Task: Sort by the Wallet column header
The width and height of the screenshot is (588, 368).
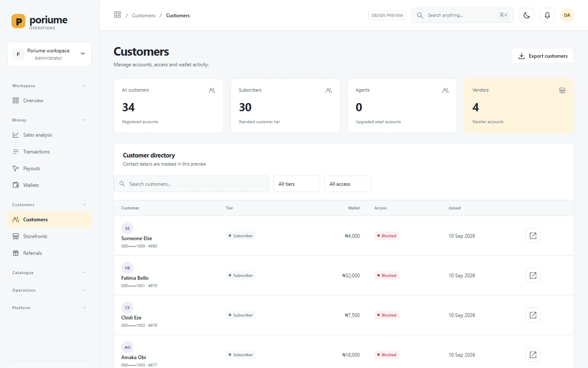Action: pyautogui.click(x=354, y=208)
